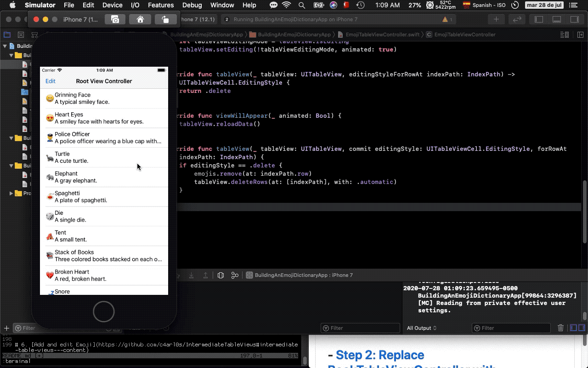The image size is (588, 368).
Task: Take a simulator screenshot with camera button
Action: point(115,20)
